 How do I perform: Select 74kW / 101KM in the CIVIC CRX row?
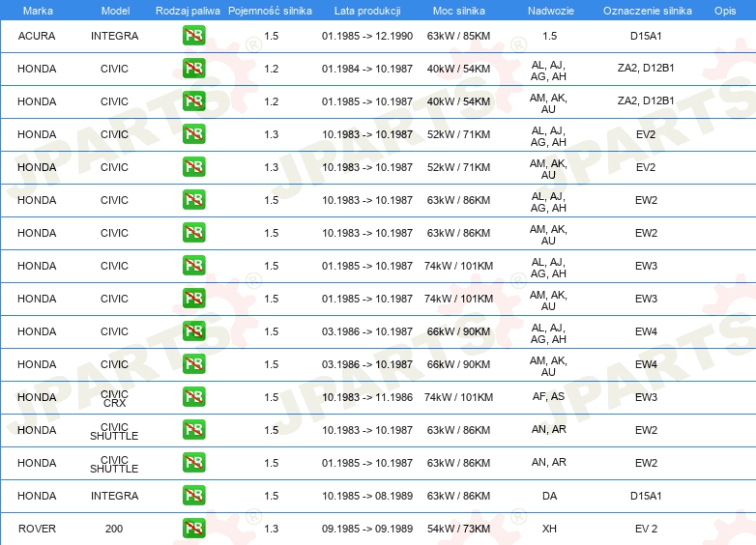(458, 397)
